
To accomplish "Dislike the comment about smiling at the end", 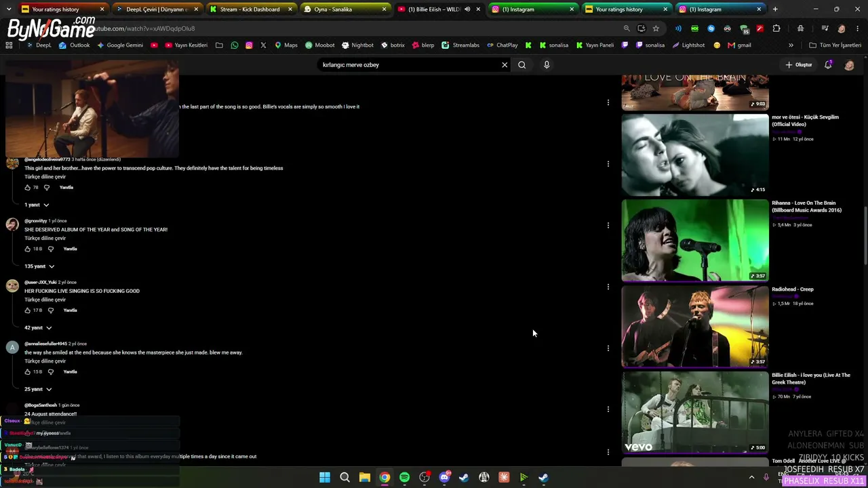I will pos(51,372).
